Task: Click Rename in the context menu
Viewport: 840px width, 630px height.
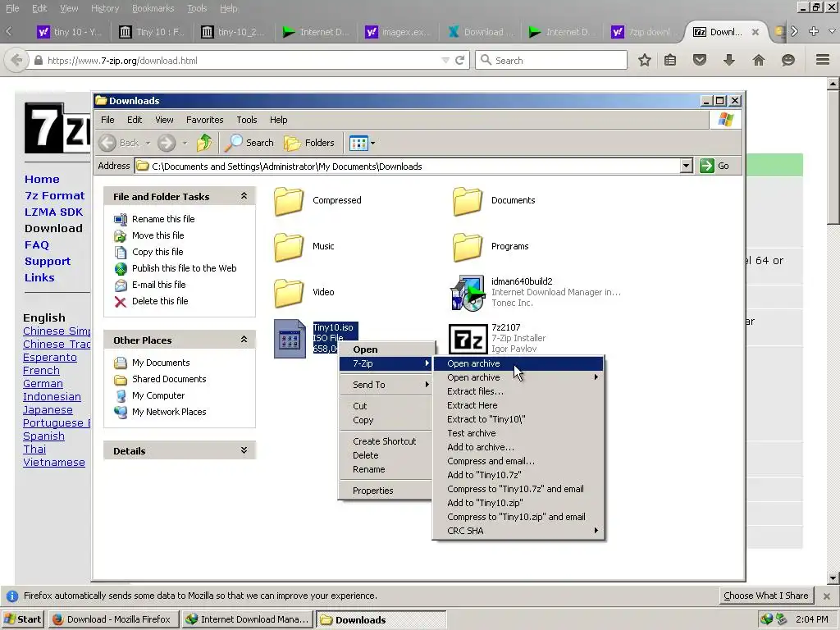Action: click(386, 469)
